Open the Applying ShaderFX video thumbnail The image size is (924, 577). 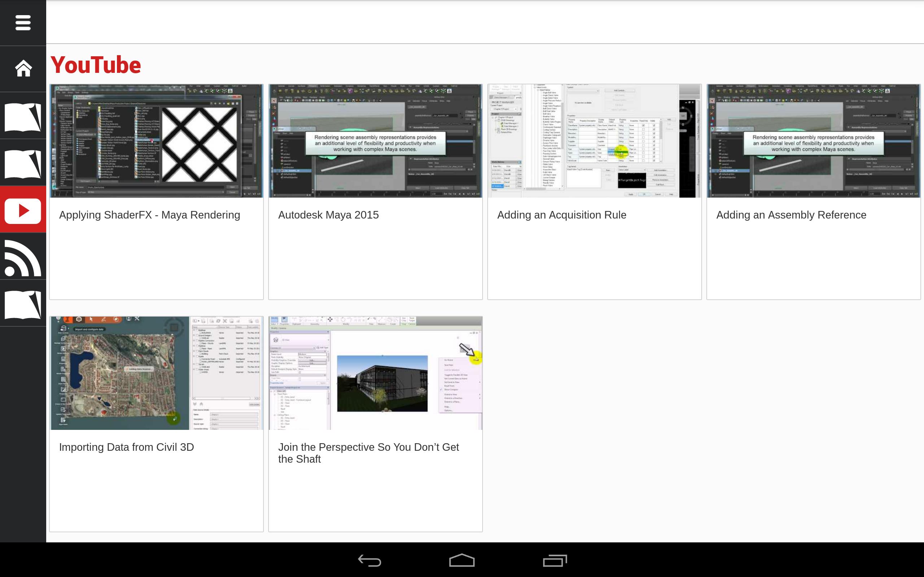(x=156, y=141)
